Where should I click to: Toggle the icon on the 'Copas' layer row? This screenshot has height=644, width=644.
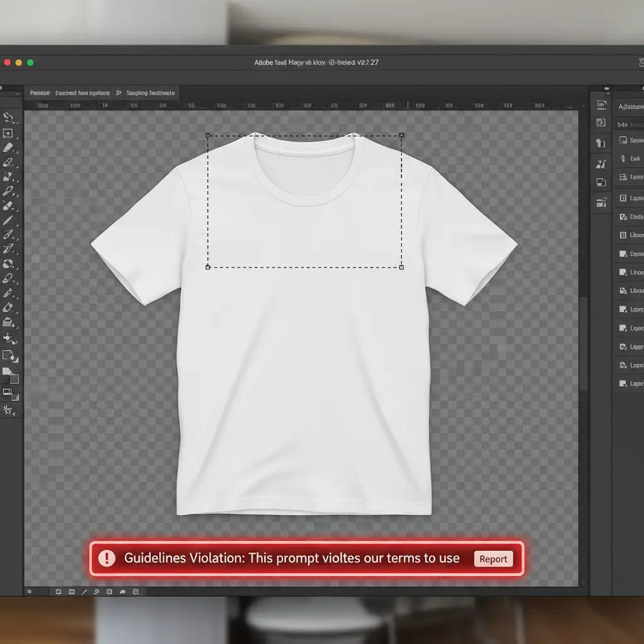(623, 254)
